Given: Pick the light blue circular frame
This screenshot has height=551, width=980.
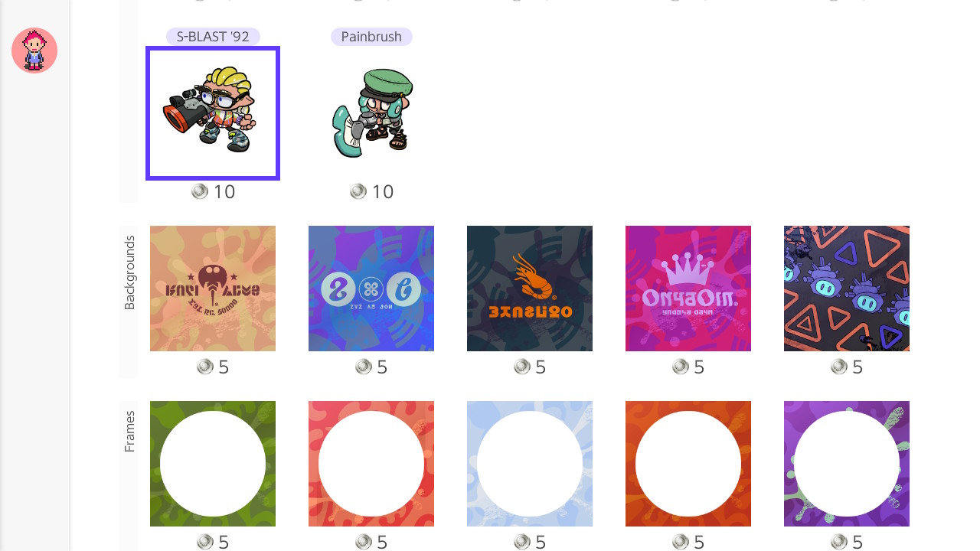Looking at the screenshot, I should (530, 464).
